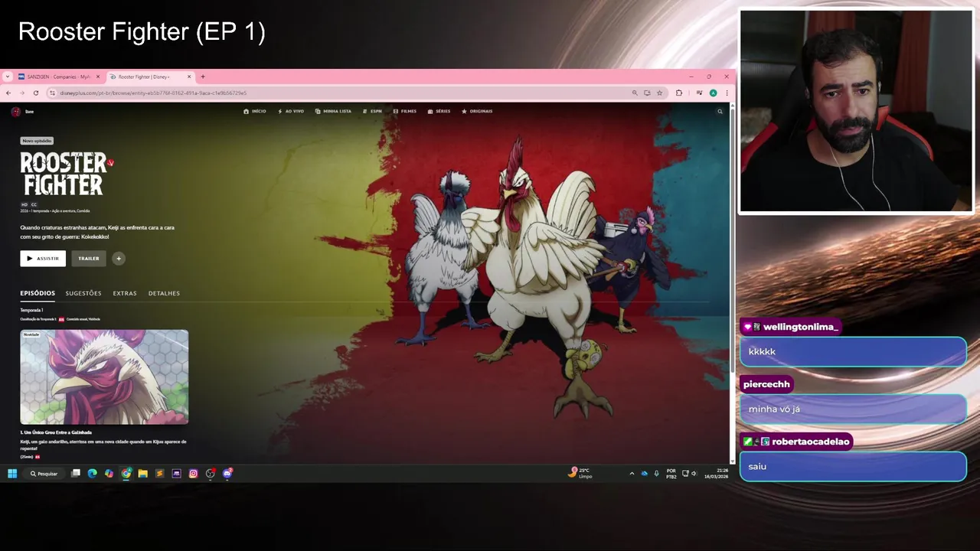Switch to the Sugestões tab
Screen dimensions: 980x551
(83, 293)
